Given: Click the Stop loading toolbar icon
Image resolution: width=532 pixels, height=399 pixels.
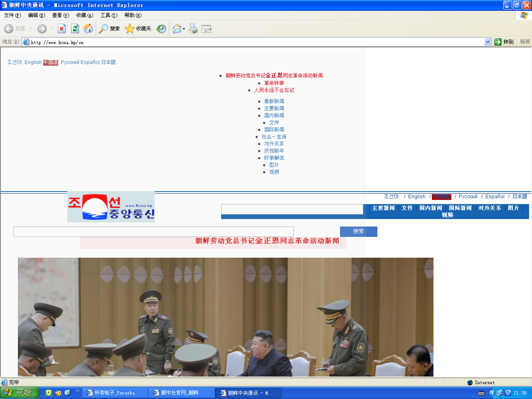Looking at the screenshot, I should [62, 29].
